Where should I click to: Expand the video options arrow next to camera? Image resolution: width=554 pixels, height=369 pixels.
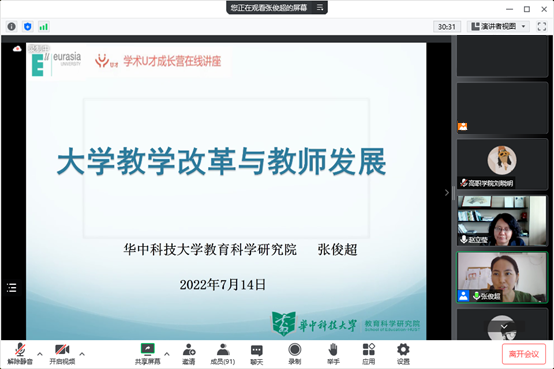click(x=82, y=353)
